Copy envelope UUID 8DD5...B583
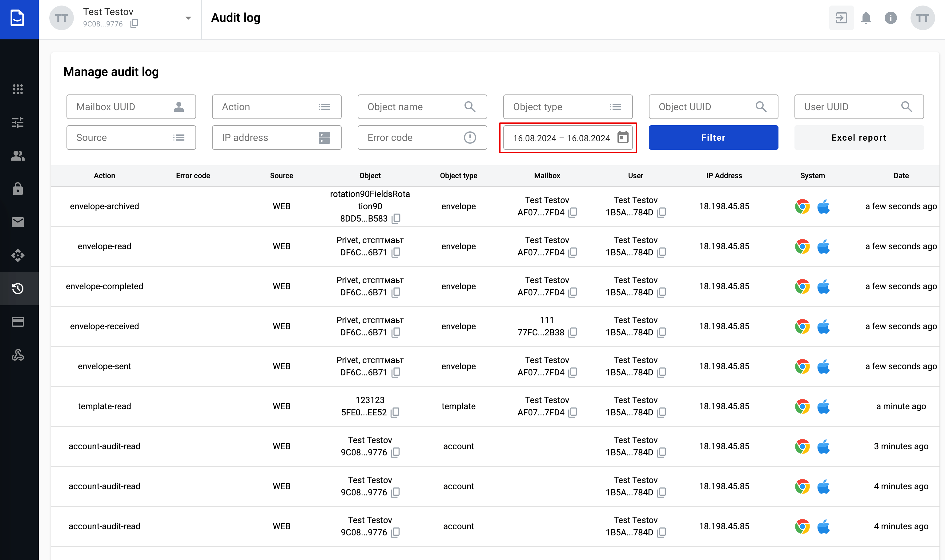The width and height of the screenshot is (945, 560). coord(396,218)
